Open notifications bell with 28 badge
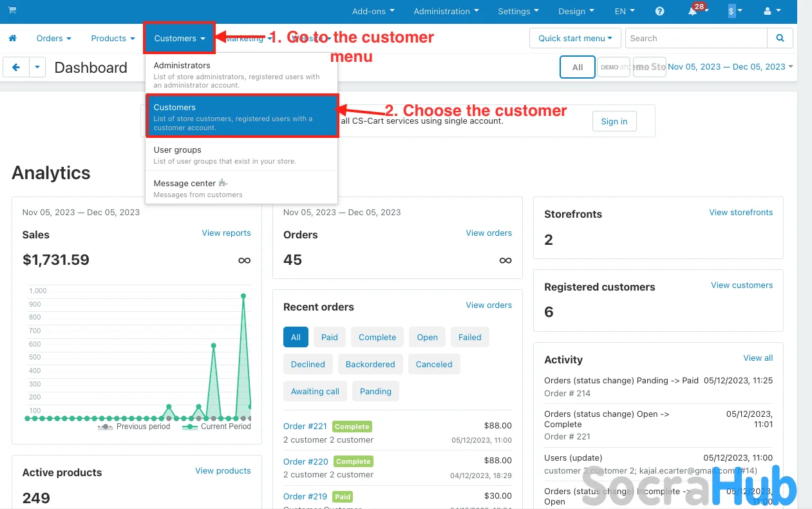Viewport: 812px width, 509px height. 694,12
